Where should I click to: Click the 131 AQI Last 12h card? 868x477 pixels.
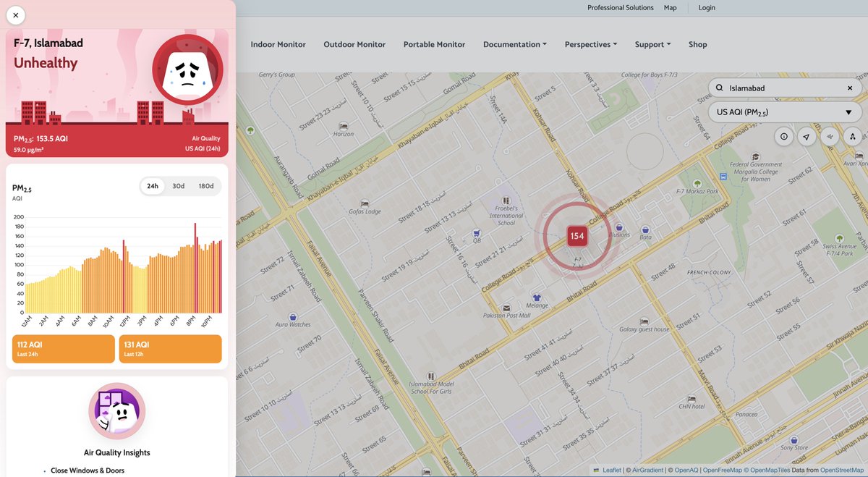(171, 349)
